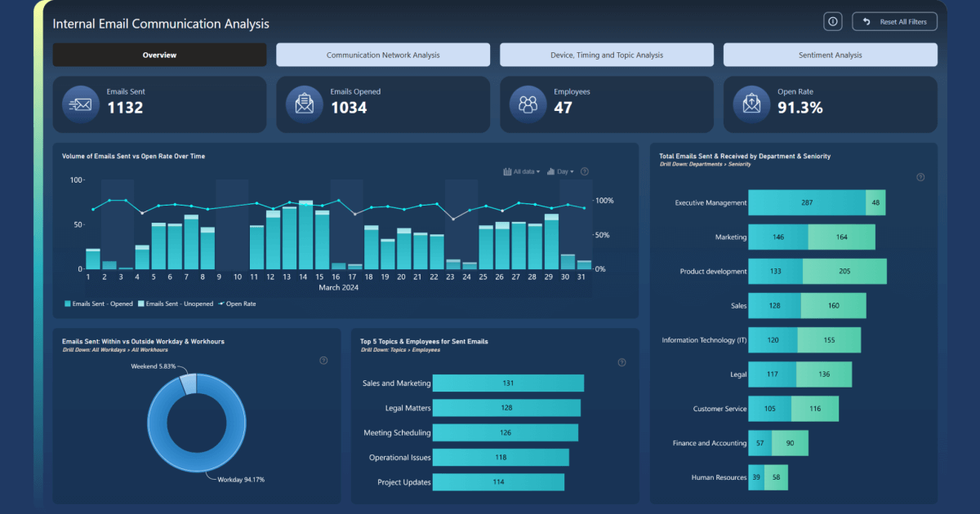Click the Open Rate envelope stats icon

point(751,104)
